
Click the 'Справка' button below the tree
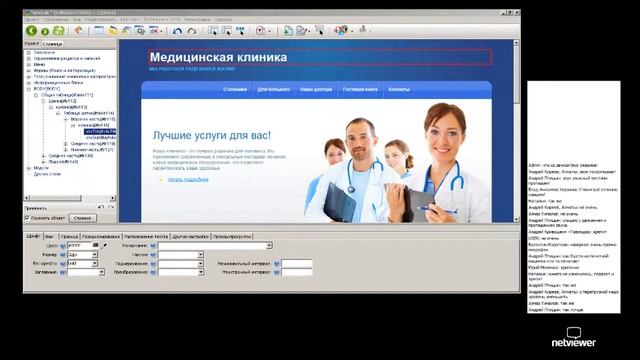click(82, 218)
